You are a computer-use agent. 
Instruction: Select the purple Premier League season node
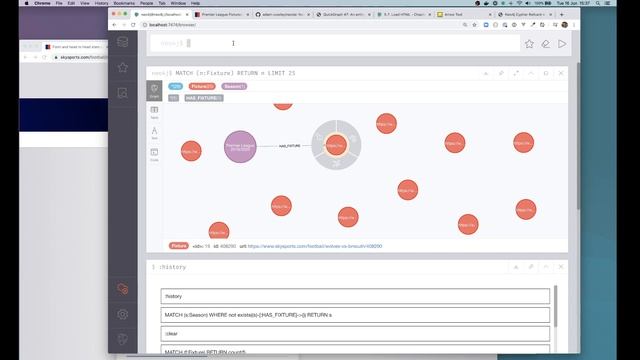click(x=240, y=147)
